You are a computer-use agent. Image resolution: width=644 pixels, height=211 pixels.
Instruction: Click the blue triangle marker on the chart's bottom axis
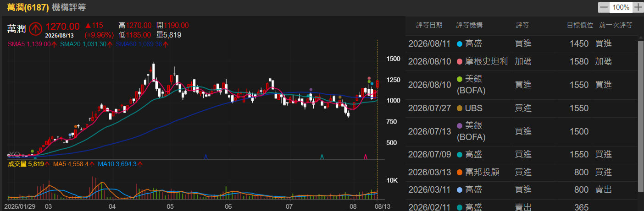[206, 157]
